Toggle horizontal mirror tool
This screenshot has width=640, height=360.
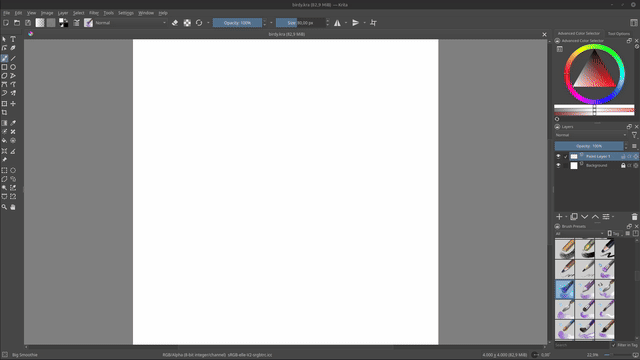coord(337,23)
